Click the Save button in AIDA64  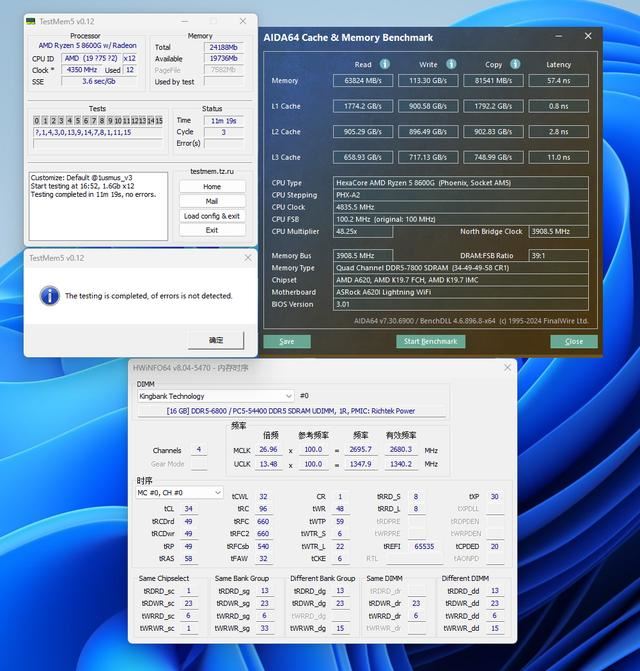[x=286, y=341]
